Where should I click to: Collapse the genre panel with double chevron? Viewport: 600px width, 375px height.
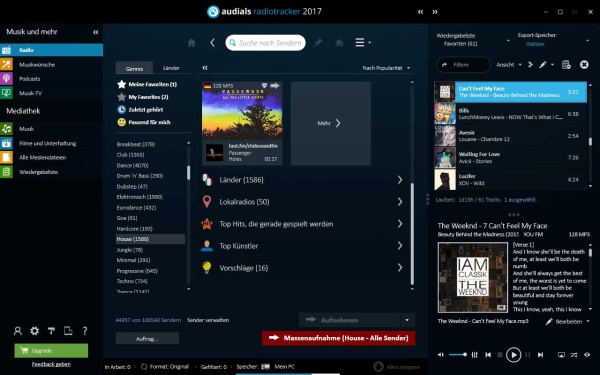click(205, 68)
